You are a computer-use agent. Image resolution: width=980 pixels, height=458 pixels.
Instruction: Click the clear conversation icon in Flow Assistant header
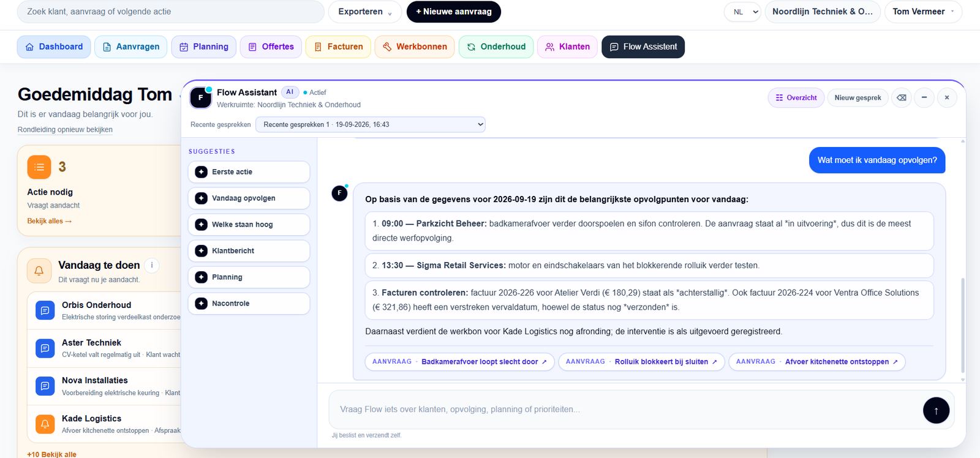click(x=902, y=97)
